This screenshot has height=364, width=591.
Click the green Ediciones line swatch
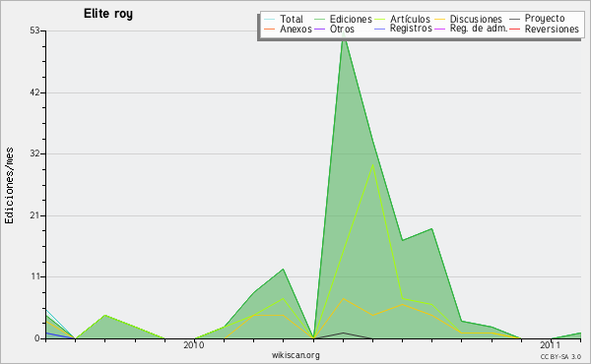[x=319, y=20]
